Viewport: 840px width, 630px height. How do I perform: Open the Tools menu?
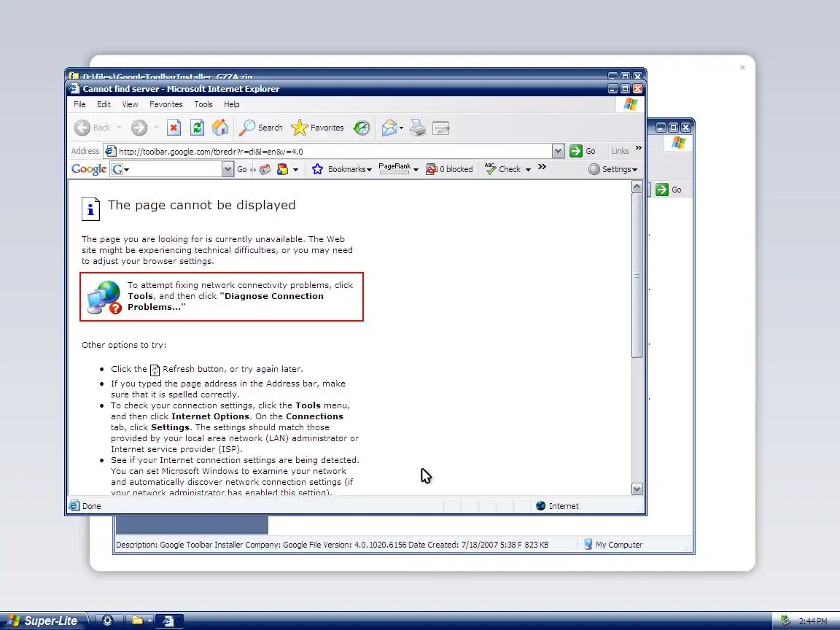(x=203, y=104)
